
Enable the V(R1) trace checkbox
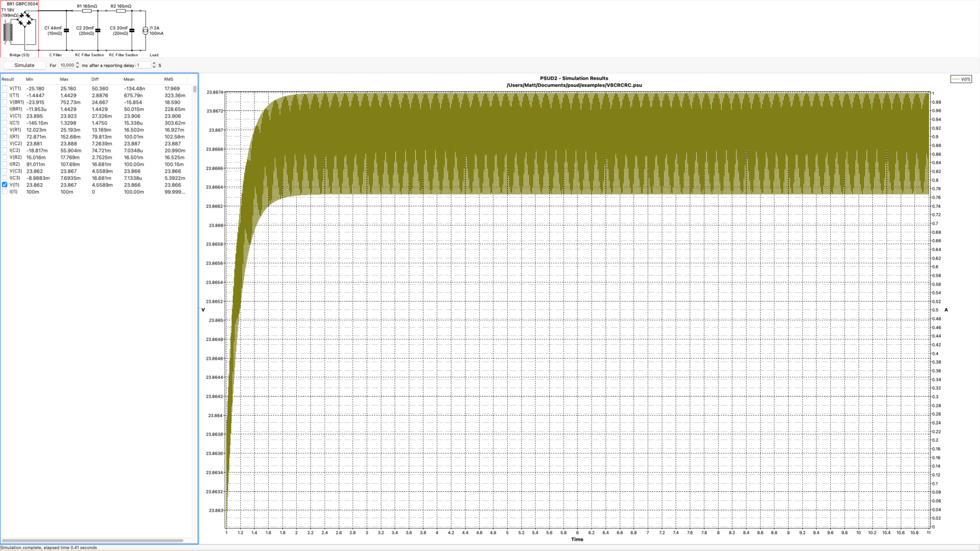(x=5, y=130)
